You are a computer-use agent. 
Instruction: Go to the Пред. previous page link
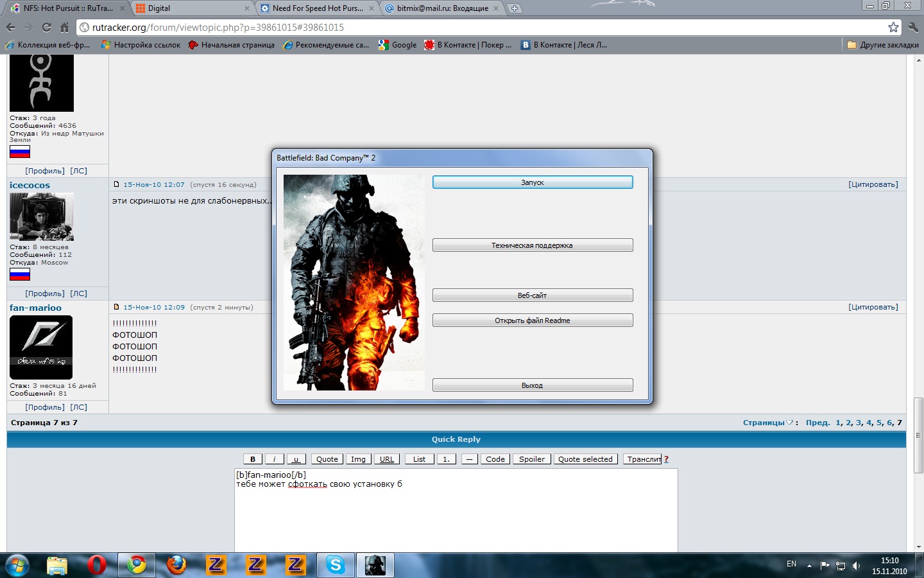coord(818,423)
